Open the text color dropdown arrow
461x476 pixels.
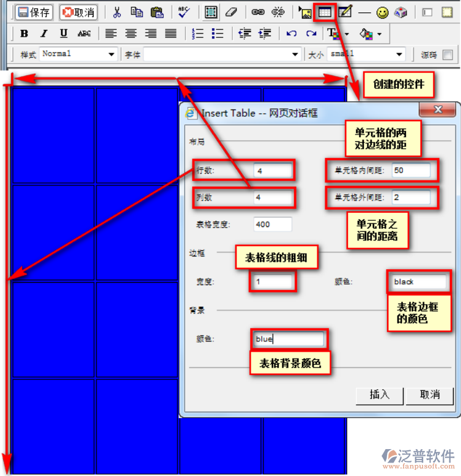coord(347,34)
